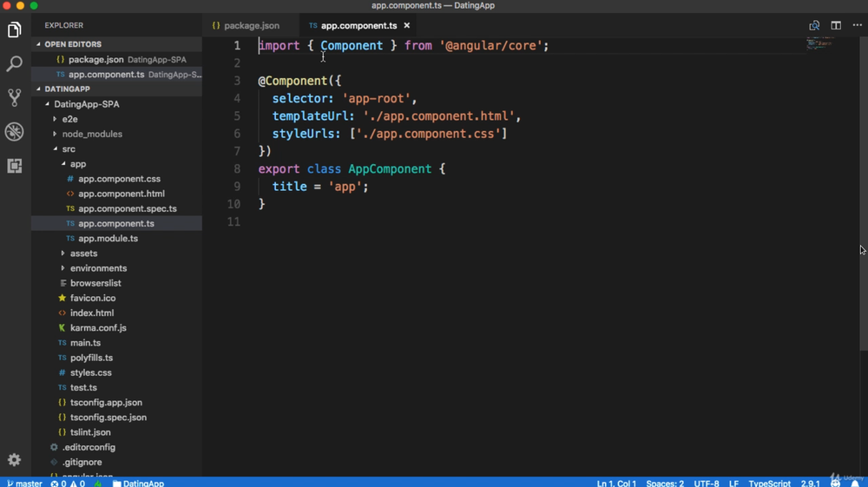Open app.component.spec.ts file
The width and height of the screenshot is (868, 487).
coord(128,208)
